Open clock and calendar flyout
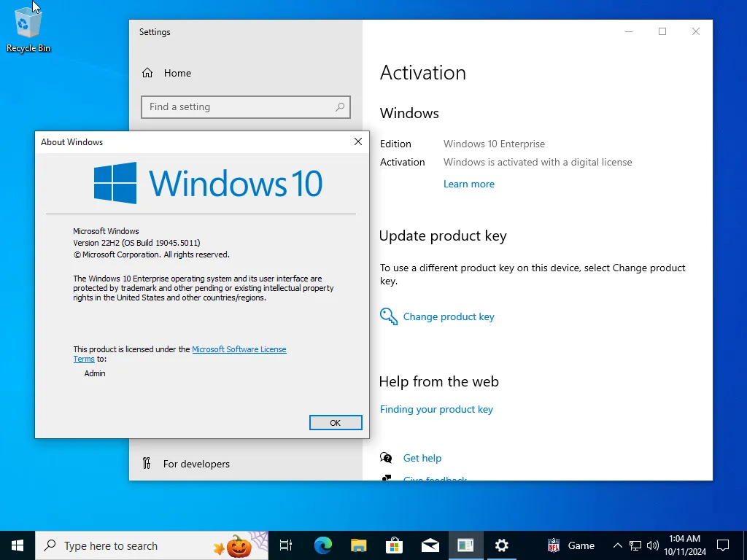Image resolution: width=747 pixels, height=560 pixels. 684,545
